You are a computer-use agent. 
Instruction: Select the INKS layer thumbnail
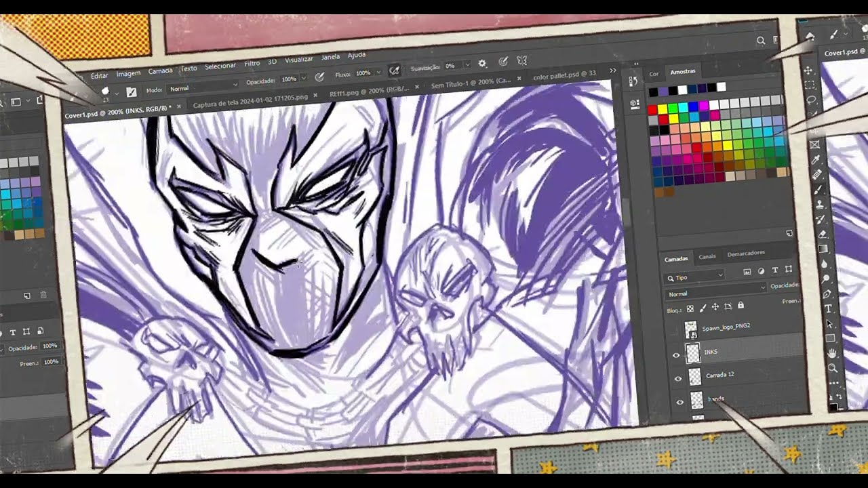694,353
